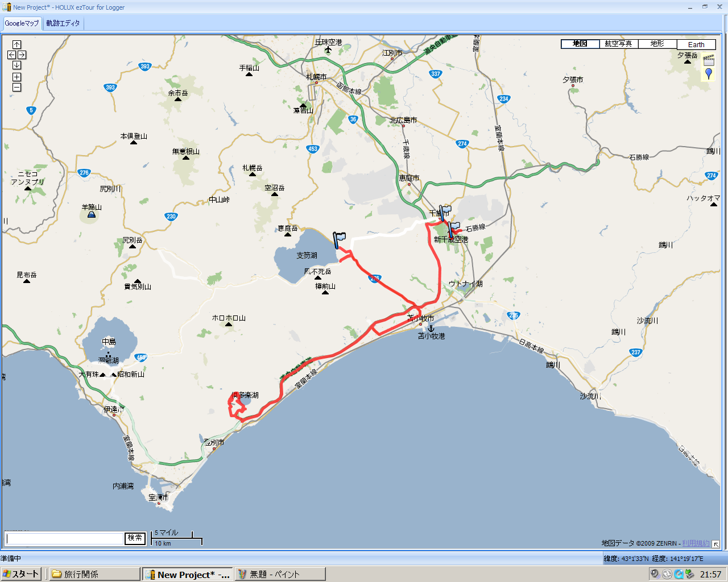
Task: Pan the map down with the arrow
Action: (x=16, y=65)
